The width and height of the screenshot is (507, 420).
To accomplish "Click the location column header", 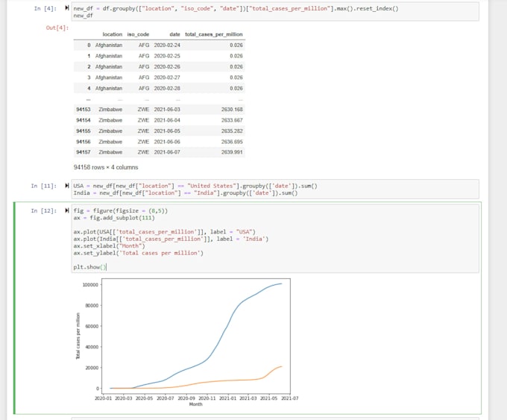I will point(112,34).
